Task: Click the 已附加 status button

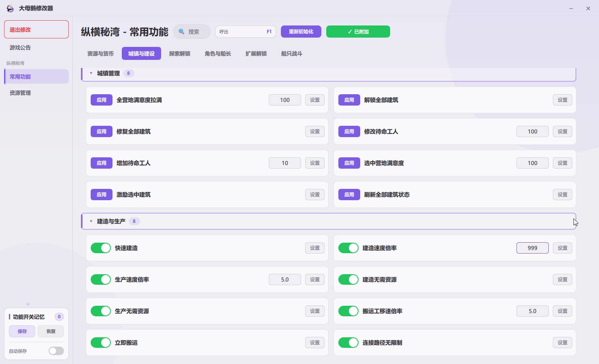Action: (x=358, y=32)
